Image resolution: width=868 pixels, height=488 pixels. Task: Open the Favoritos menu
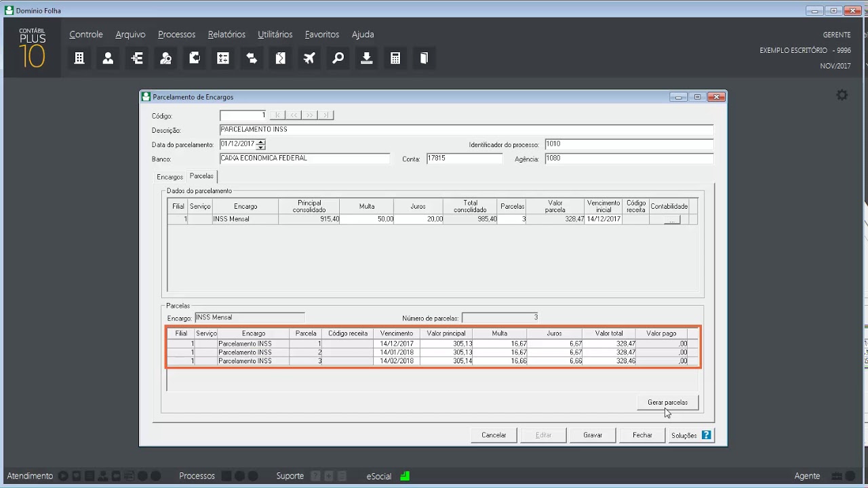[x=322, y=34]
